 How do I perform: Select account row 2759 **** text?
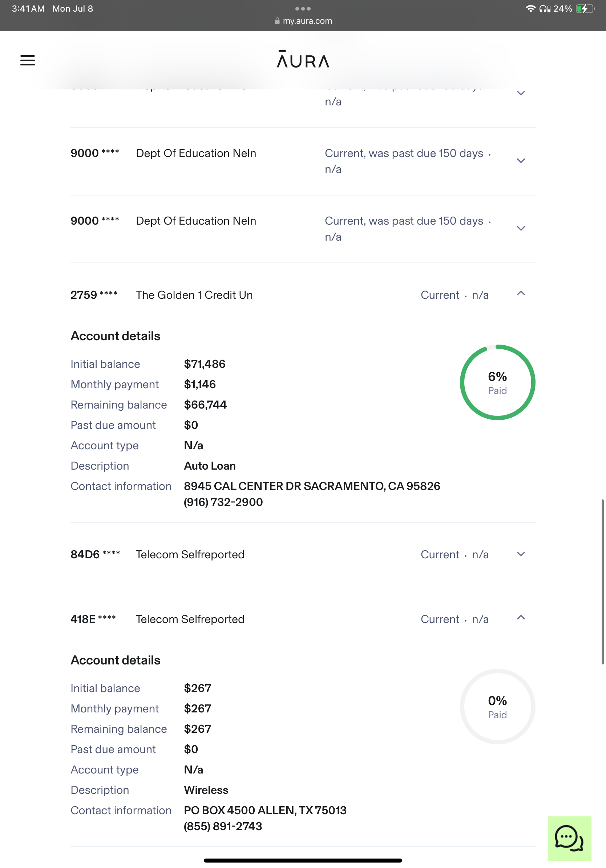(x=94, y=295)
